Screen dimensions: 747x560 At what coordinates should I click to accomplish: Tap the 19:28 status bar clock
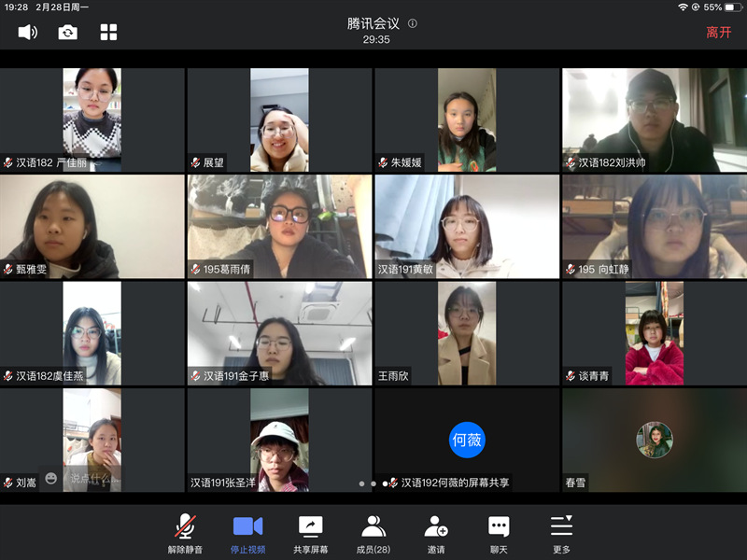pos(16,7)
